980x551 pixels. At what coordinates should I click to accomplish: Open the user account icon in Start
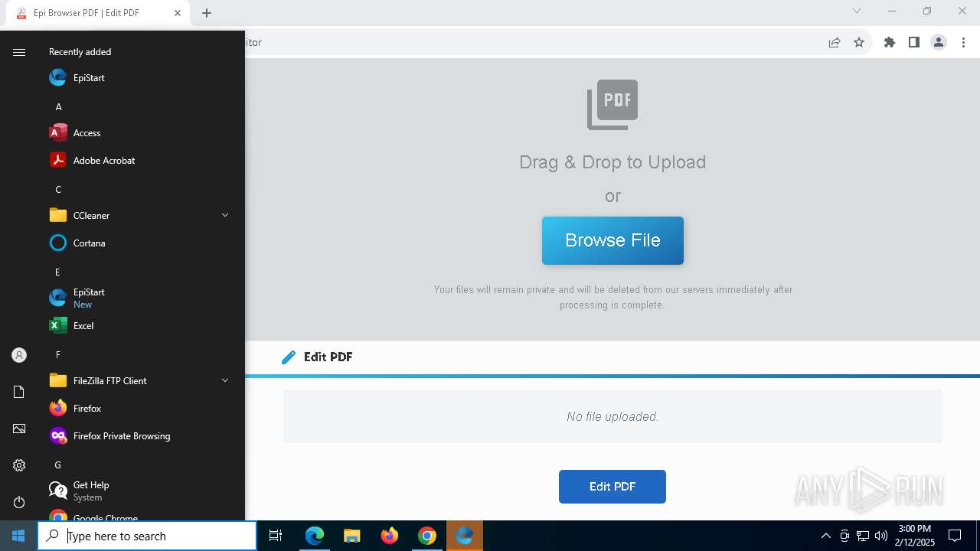tap(19, 355)
